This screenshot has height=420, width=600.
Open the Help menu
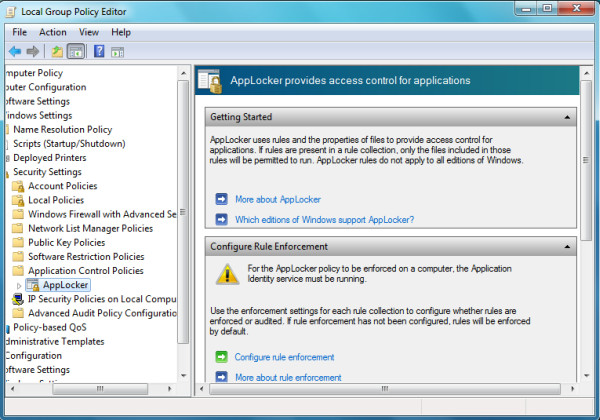(121, 32)
